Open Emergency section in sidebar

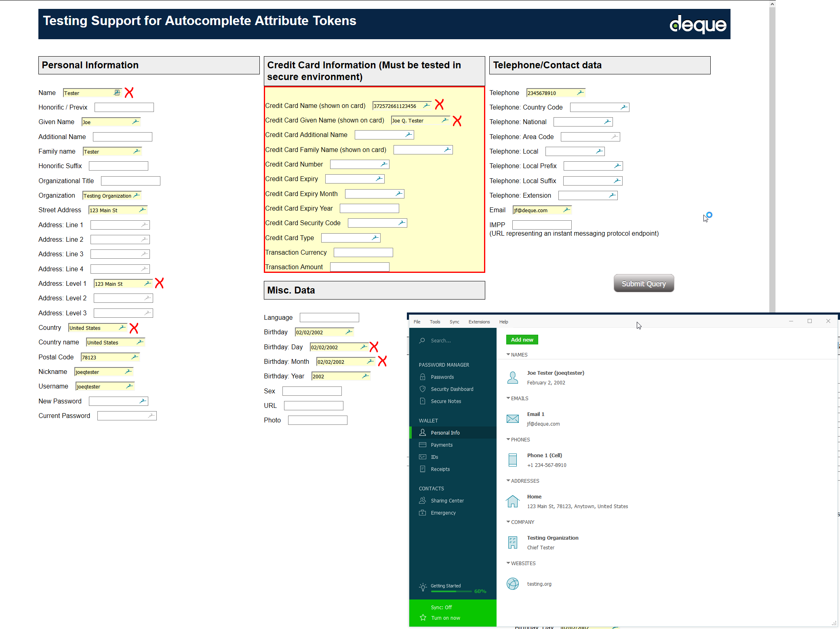[x=443, y=513]
